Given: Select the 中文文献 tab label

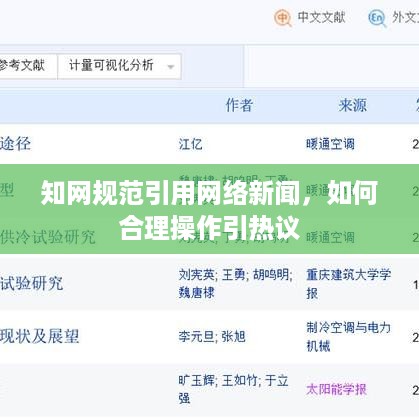Looking at the screenshot, I should click(x=321, y=17).
